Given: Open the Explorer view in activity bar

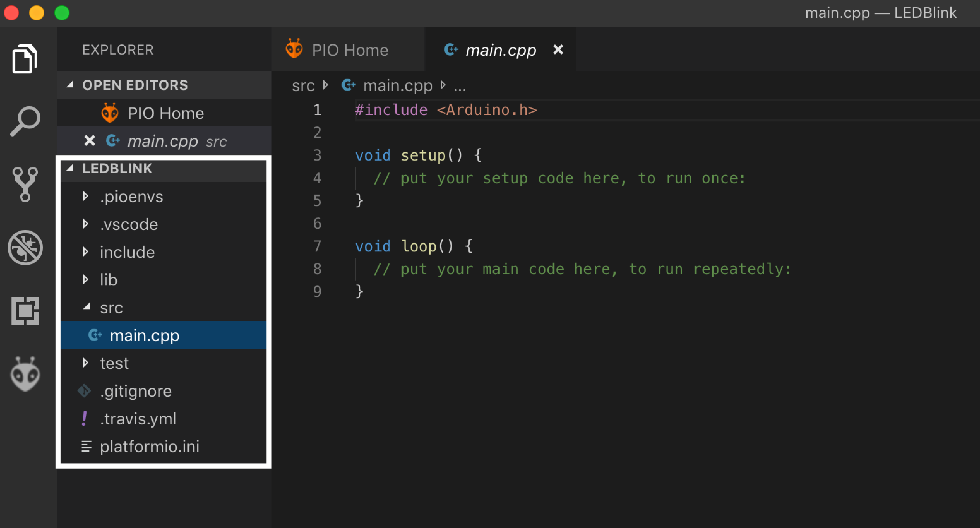Looking at the screenshot, I should [x=25, y=59].
